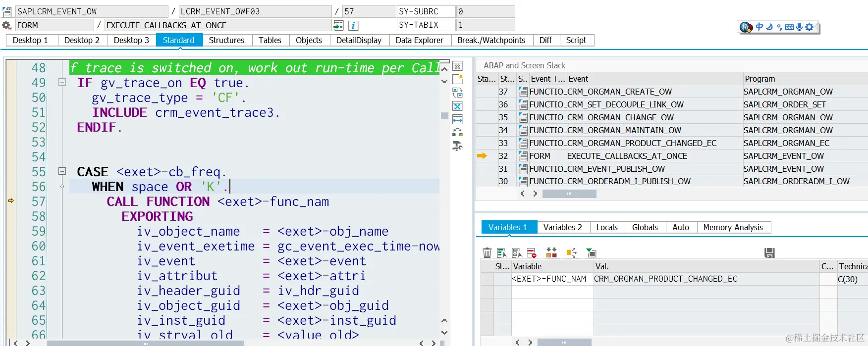Select stack level 33 CRM_ORGMAN_PRODUCT_CHANGED_EC row
This screenshot has width=868, height=346.
pyautogui.click(x=672, y=143)
